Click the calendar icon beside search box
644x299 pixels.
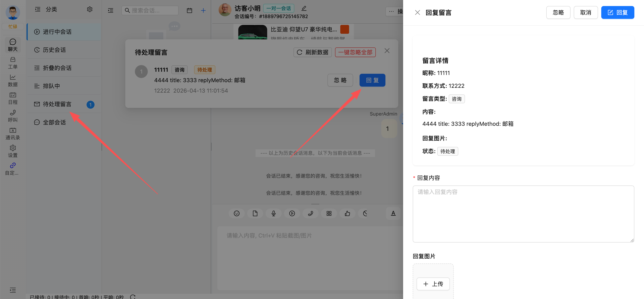pos(190,10)
